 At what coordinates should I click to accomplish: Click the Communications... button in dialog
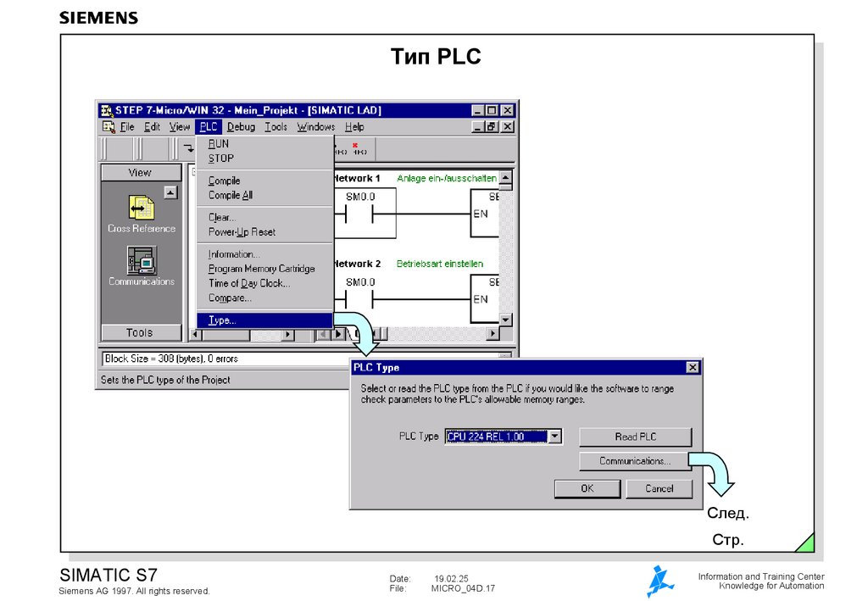coord(634,461)
